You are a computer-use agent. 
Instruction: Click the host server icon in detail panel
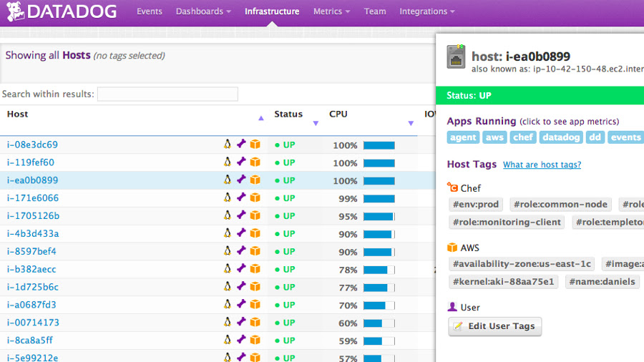[x=456, y=57]
